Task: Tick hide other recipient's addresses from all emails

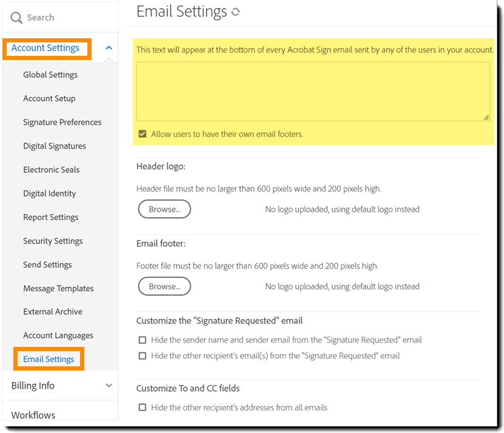Action: 143,408
